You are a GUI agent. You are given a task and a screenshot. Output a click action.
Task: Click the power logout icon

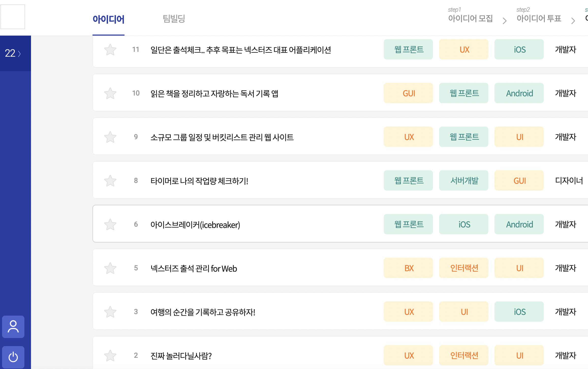(13, 357)
